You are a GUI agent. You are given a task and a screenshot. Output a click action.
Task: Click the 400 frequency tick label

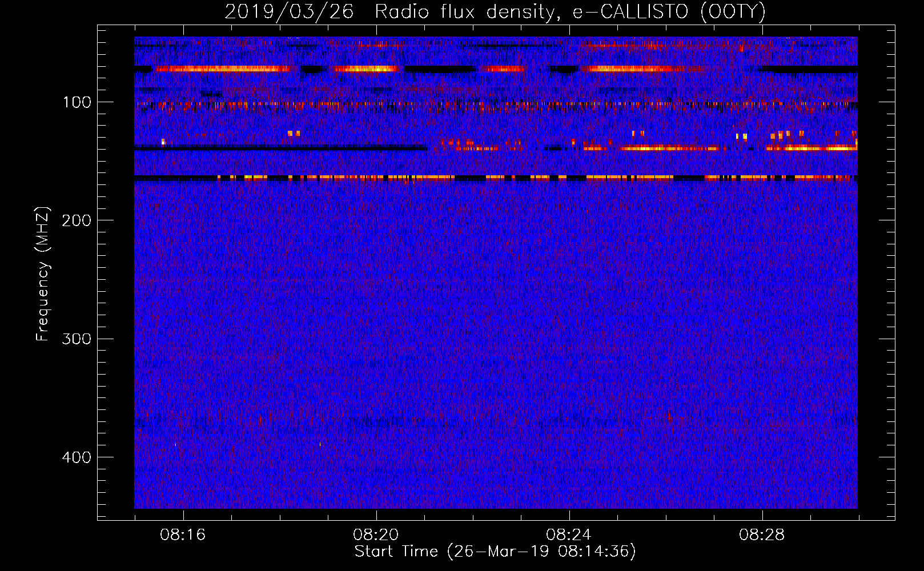pos(77,457)
